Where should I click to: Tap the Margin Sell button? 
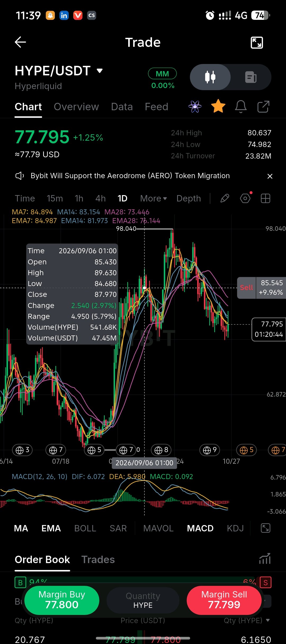coord(224,600)
